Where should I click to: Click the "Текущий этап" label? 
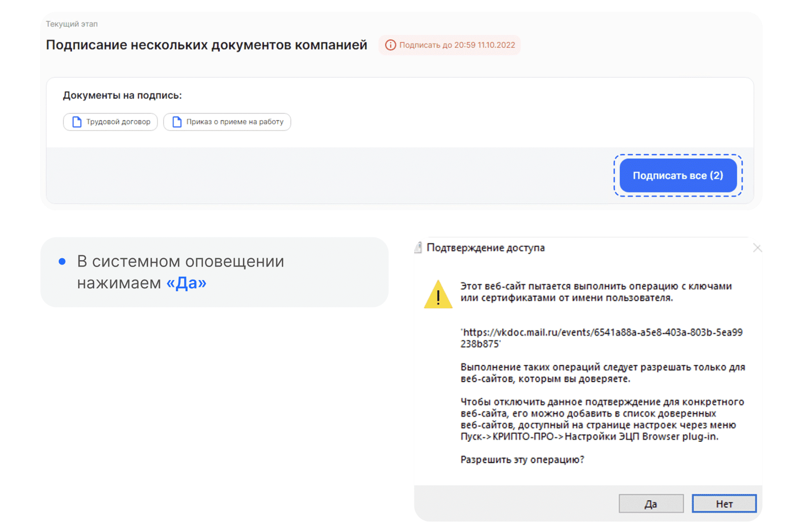tap(72, 24)
